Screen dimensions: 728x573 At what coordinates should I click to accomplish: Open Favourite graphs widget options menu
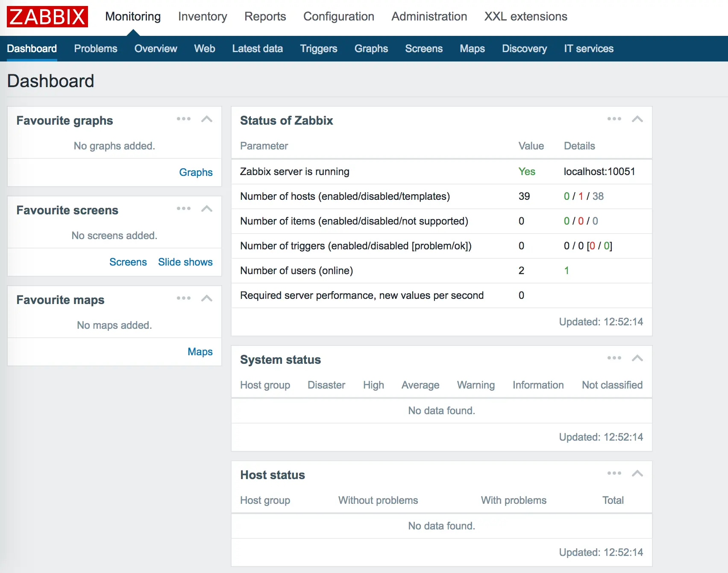pyautogui.click(x=184, y=119)
